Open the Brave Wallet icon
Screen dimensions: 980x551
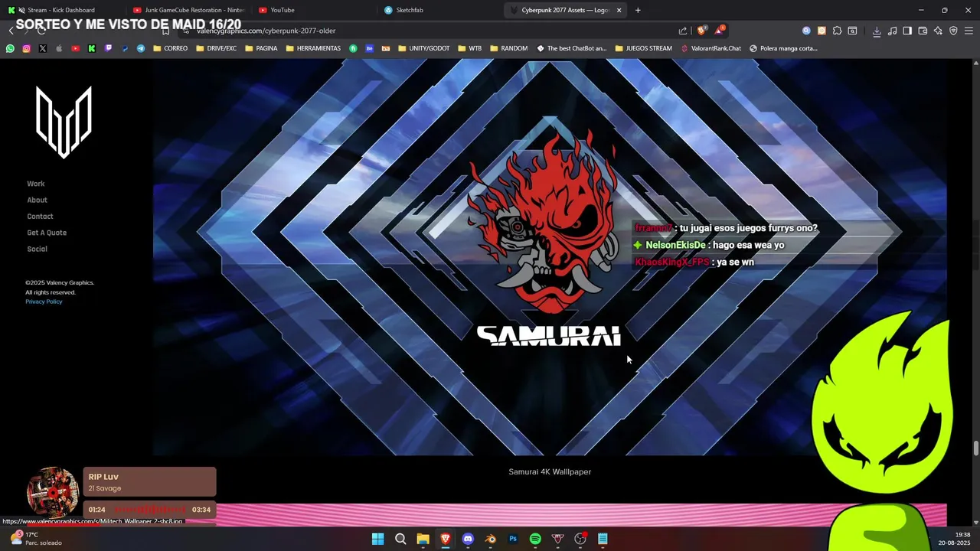[x=923, y=31]
